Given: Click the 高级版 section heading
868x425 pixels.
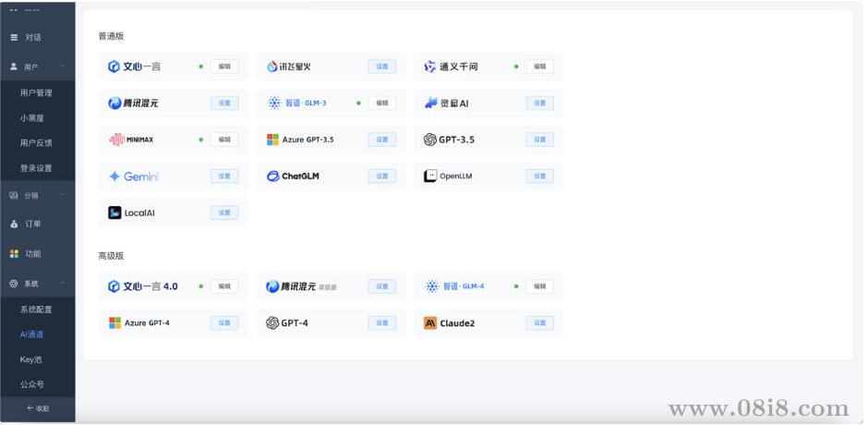Looking at the screenshot, I should coord(111,256).
